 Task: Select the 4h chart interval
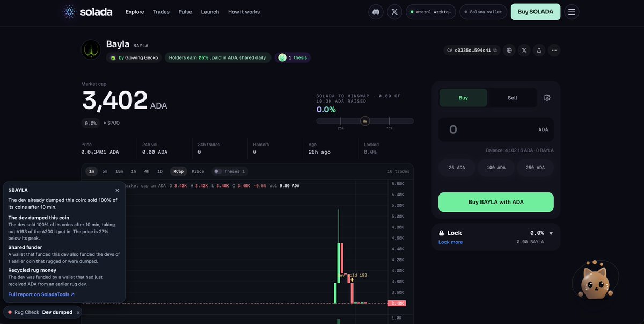coord(147,171)
